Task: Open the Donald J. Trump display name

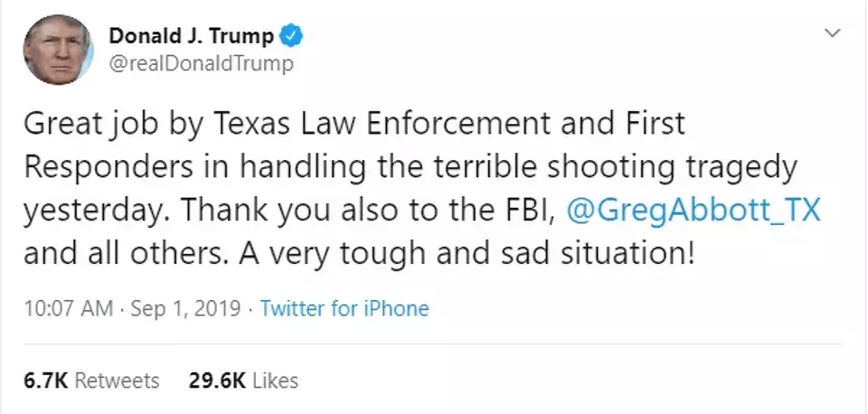Action: (x=190, y=37)
